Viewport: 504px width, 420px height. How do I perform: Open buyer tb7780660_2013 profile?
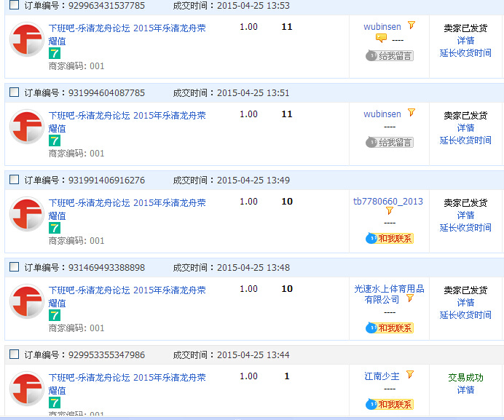pyautogui.click(x=388, y=202)
